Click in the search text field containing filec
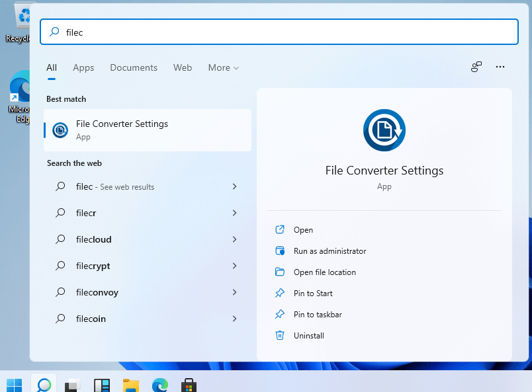This screenshot has width=532, height=392. point(279,32)
